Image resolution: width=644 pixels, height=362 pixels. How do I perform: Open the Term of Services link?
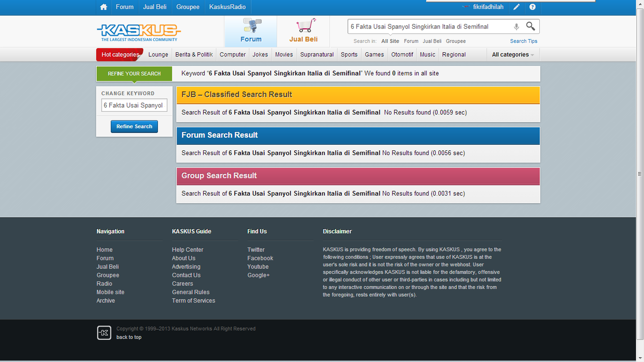(x=194, y=301)
